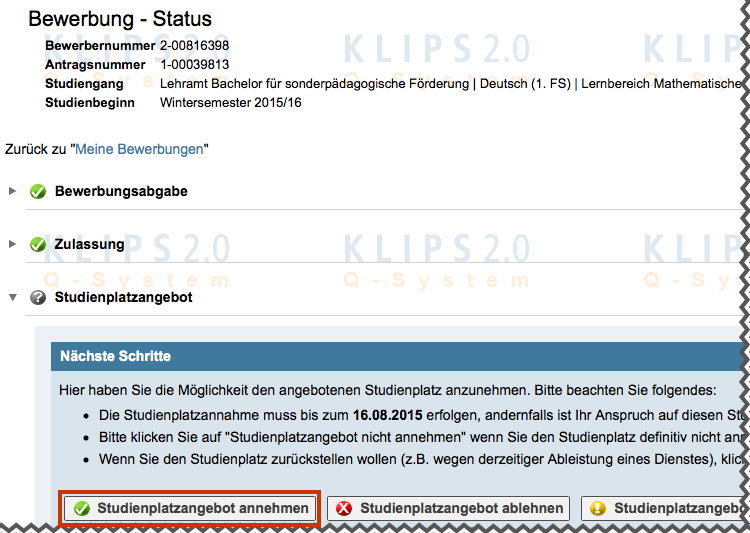Click the Zulassung heading text

(x=89, y=244)
